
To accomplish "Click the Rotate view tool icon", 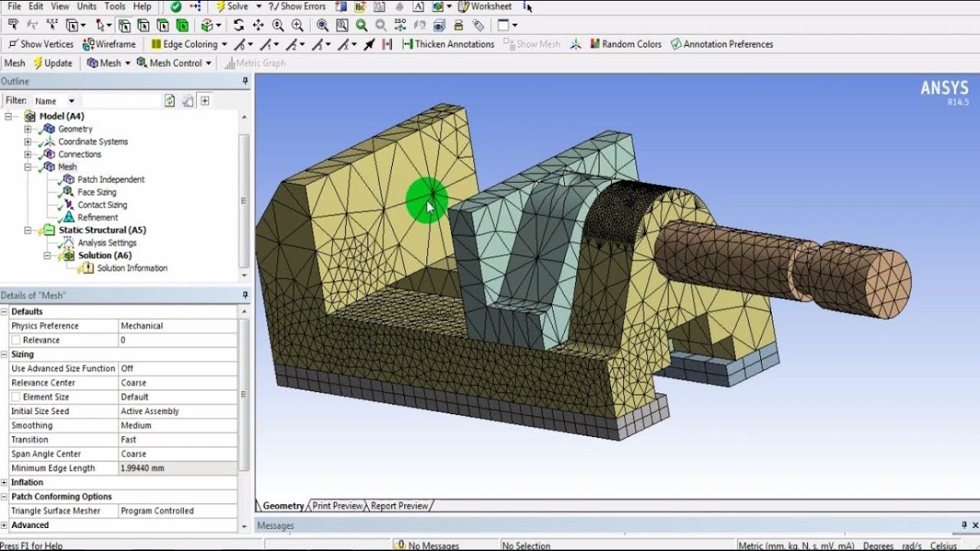I will [x=238, y=25].
